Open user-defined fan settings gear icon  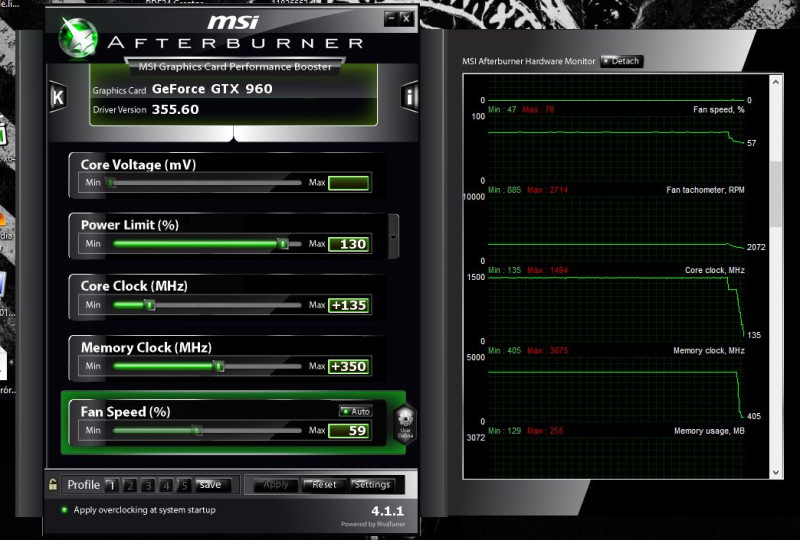[x=406, y=423]
